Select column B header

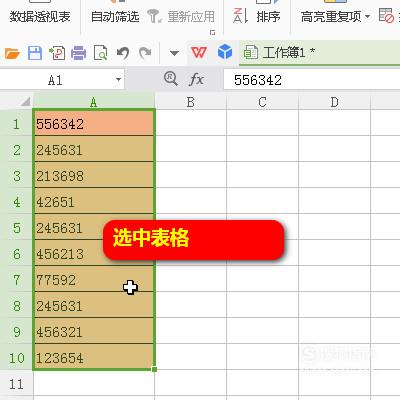point(191,102)
